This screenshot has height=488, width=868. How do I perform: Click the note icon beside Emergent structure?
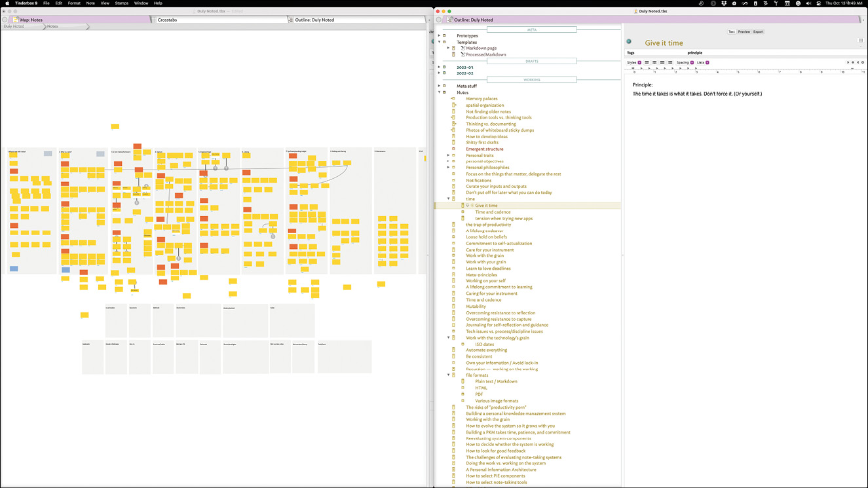pos(453,149)
